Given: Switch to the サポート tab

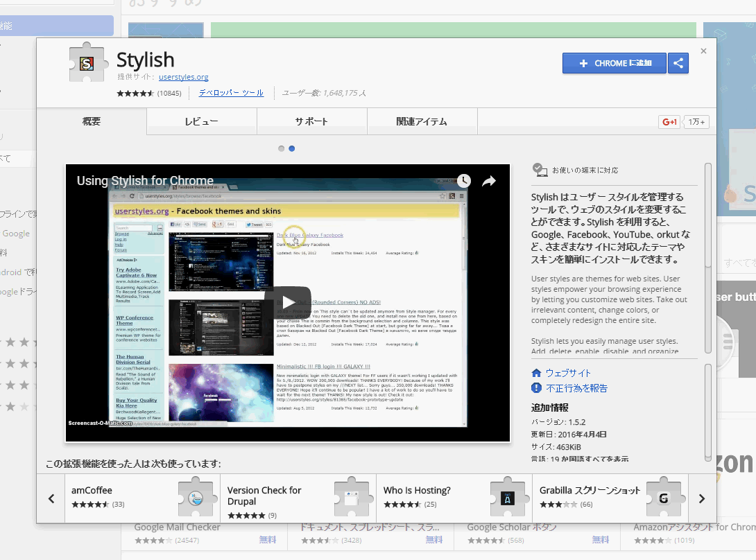Looking at the screenshot, I should (x=312, y=121).
